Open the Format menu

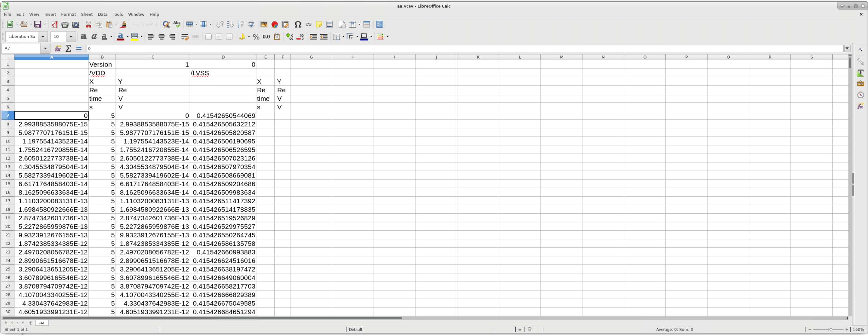69,14
